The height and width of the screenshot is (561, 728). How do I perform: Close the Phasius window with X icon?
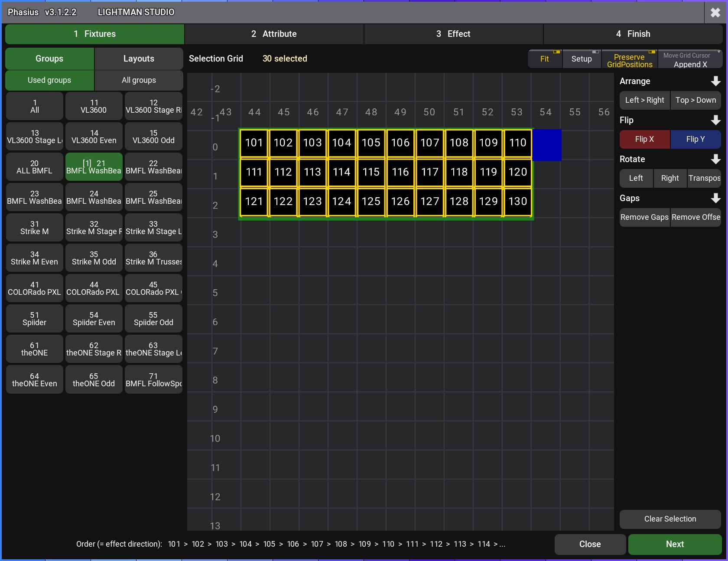[715, 12]
